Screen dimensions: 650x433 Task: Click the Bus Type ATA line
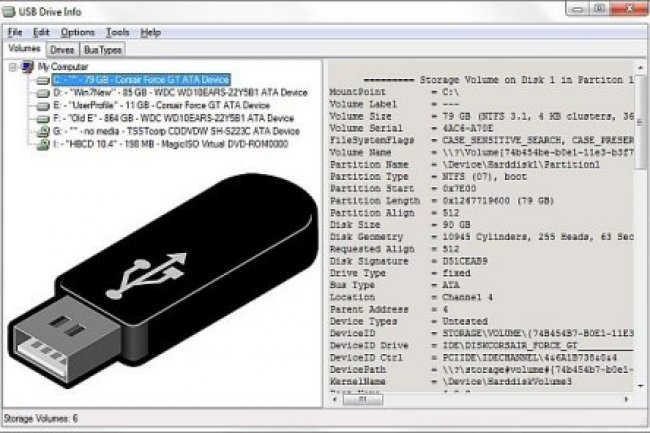pyautogui.click(x=395, y=285)
